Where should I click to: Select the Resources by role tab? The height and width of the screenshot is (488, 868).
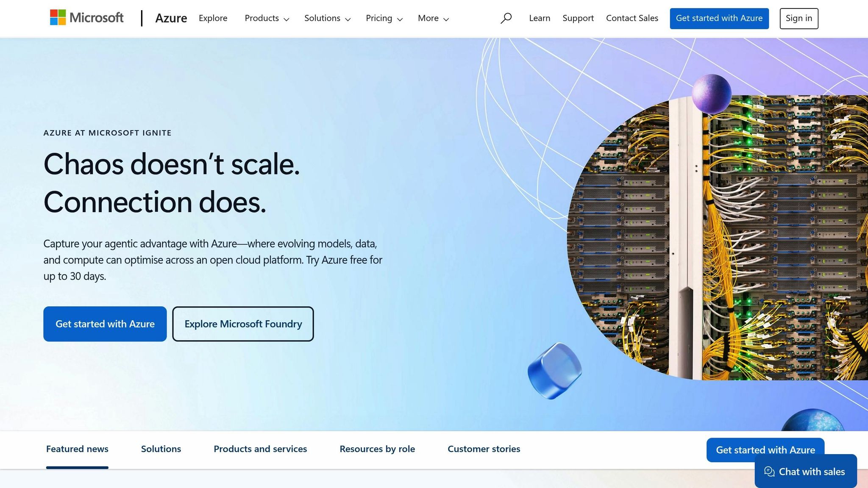377,449
